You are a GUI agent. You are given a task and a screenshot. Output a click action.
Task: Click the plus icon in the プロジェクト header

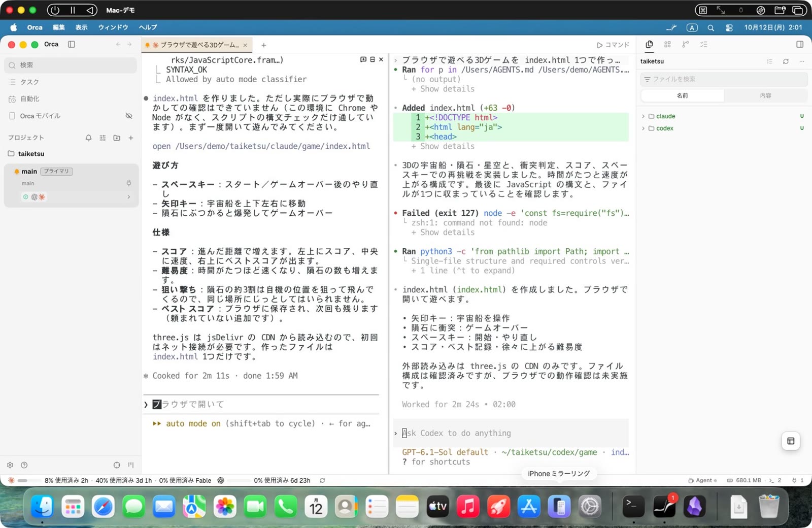(131, 138)
